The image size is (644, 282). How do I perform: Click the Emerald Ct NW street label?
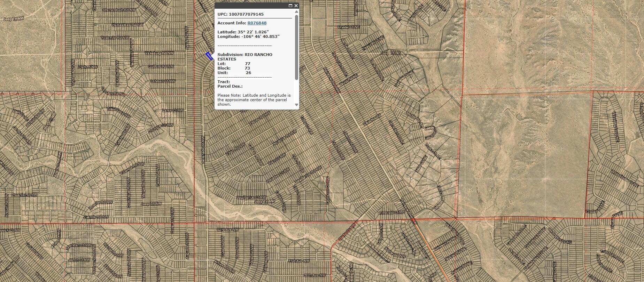[x=392, y=212]
